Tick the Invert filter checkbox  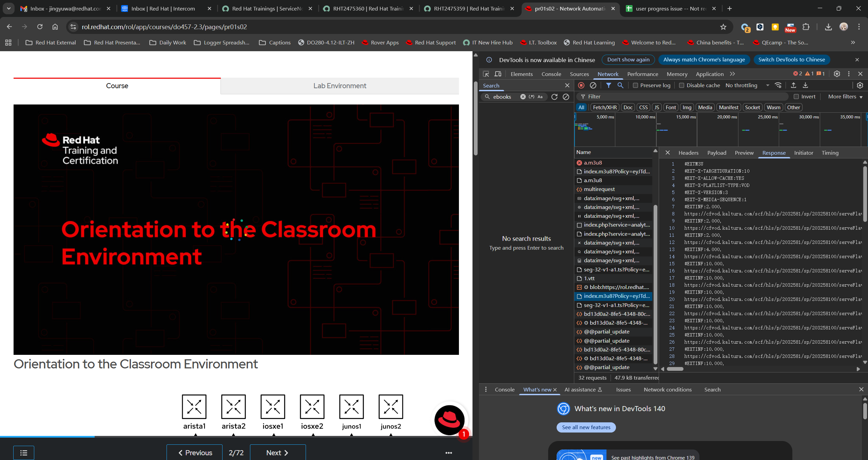(796, 97)
